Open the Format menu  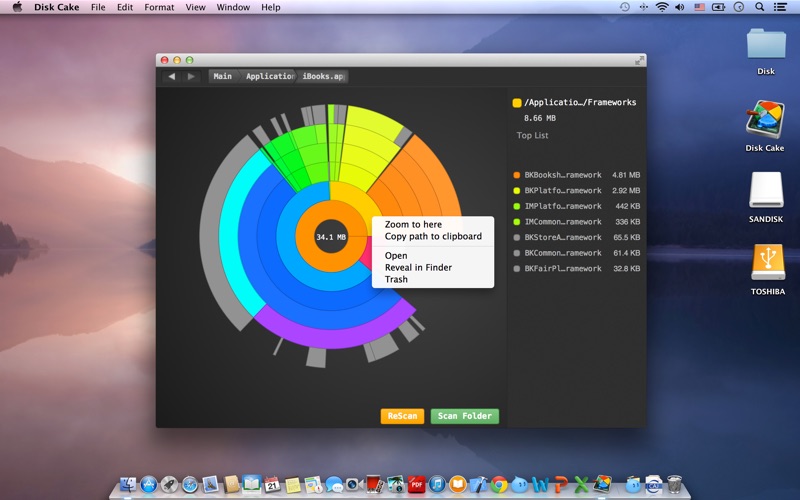pos(159,7)
